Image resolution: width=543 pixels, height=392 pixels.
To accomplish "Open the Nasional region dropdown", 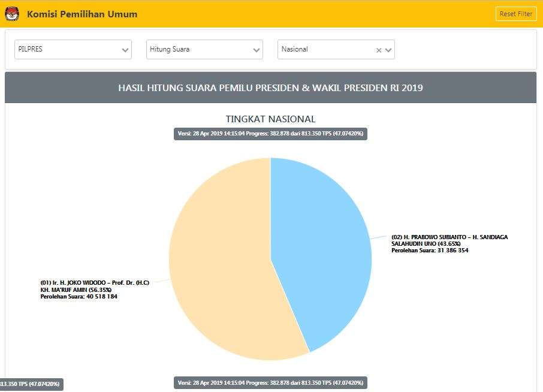I will pos(336,50).
